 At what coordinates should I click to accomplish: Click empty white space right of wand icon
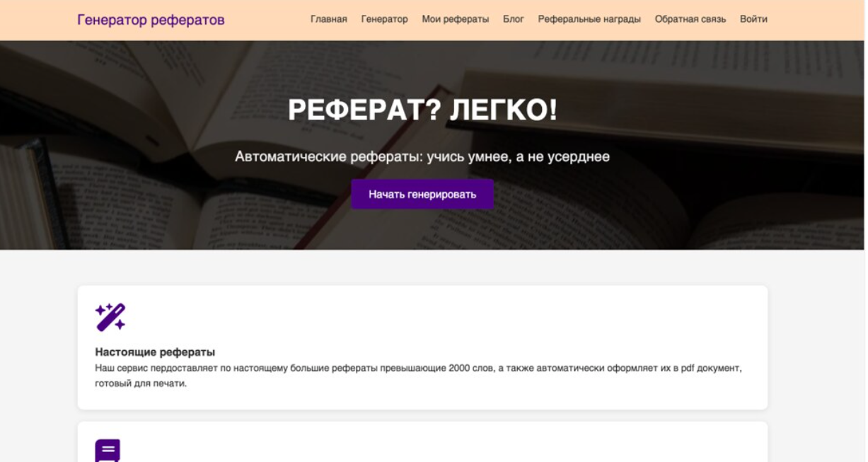pyautogui.click(x=424, y=317)
